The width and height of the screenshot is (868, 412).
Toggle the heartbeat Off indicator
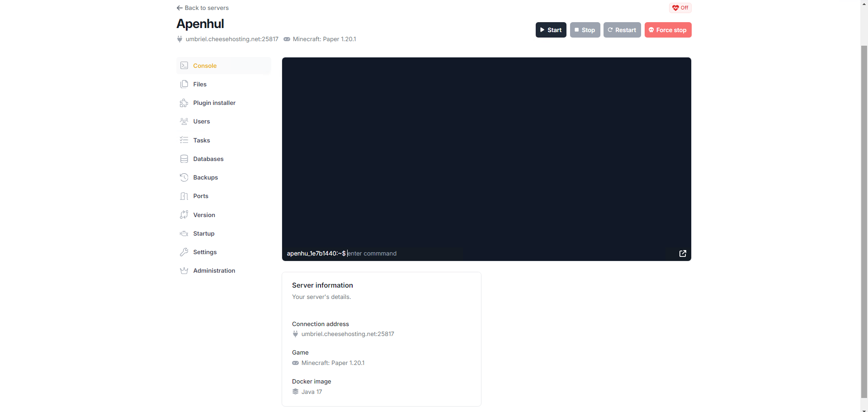click(x=680, y=8)
